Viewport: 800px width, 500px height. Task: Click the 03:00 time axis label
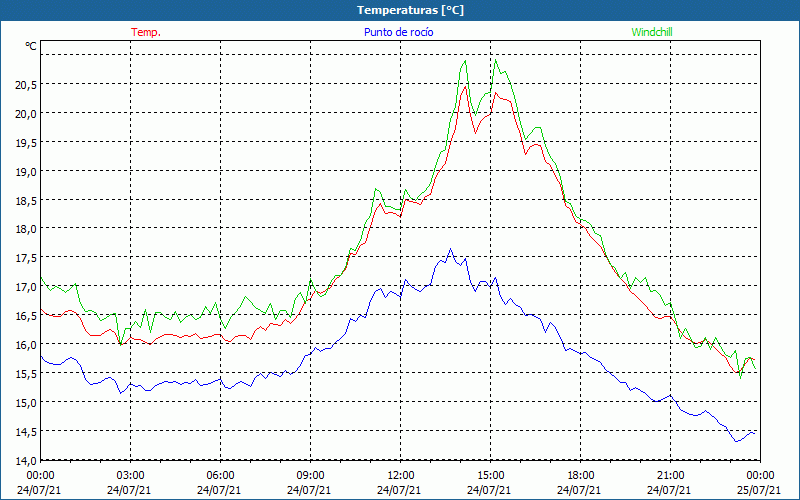click(x=131, y=476)
